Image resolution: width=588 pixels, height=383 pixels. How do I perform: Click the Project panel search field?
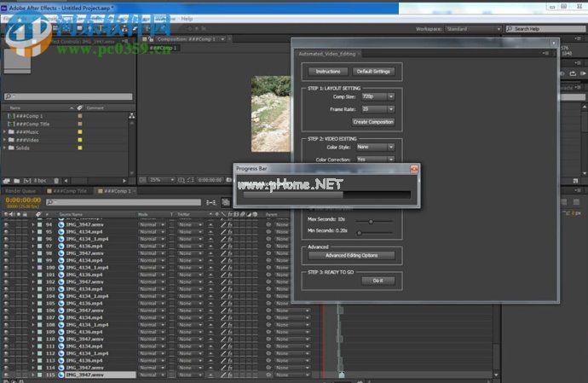pos(68,96)
